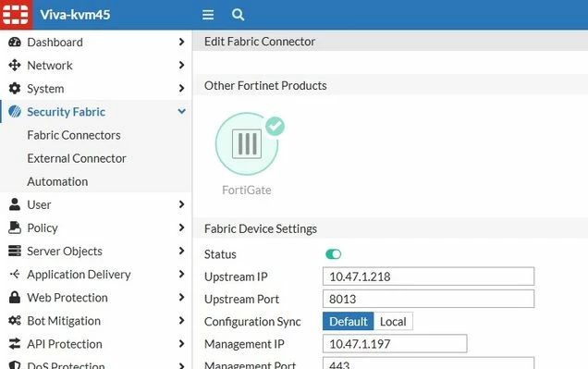The height and width of the screenshot is (369, 588).
Task: Toggle the Status switch off
Action: coord(334,254)
